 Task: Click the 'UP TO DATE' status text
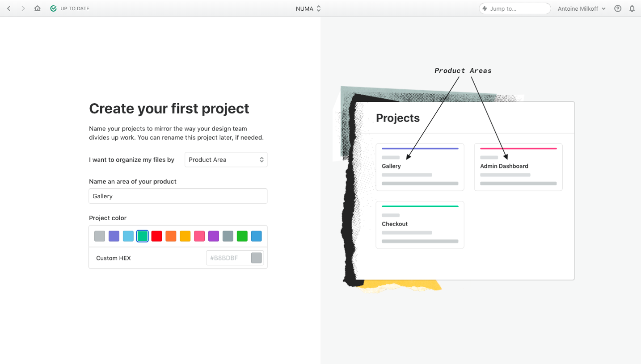pyautogui.click(x=75, y=8)
